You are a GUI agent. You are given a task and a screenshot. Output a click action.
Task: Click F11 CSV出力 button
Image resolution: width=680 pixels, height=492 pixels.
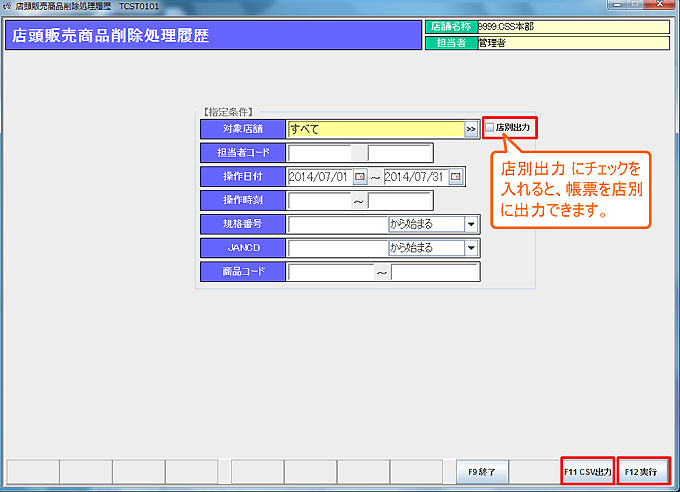pyautogui.click(x=588, y=472)
